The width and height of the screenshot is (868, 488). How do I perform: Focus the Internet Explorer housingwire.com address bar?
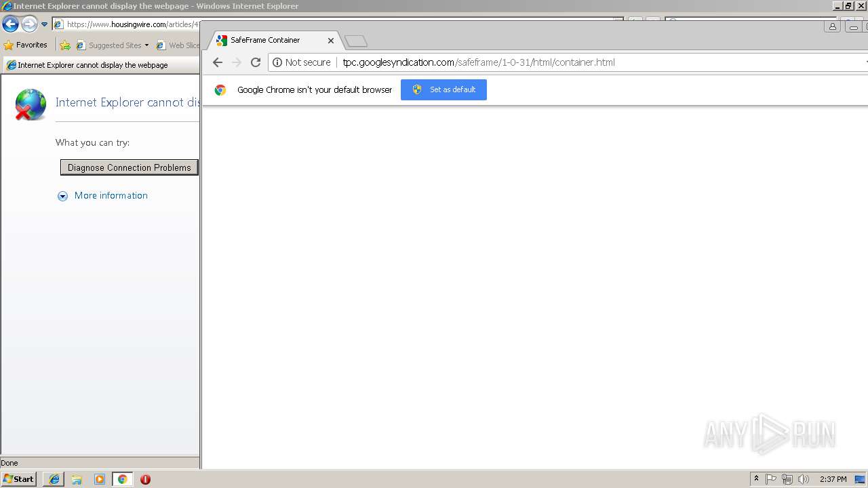click(x=126, y=24)
